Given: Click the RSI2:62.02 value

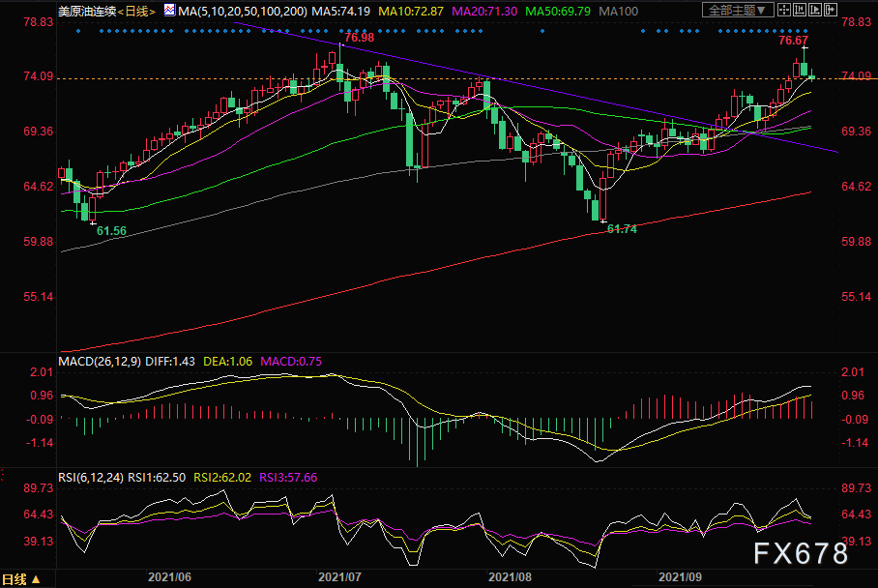Looking at the screenshot, I should (x=222, y=478).
